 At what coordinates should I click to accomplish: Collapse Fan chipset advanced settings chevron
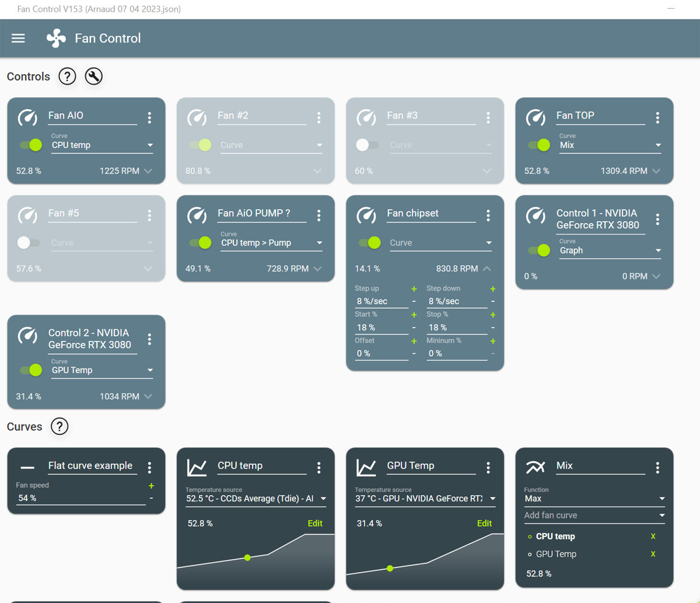pyautogui.click(x=487, y=269)
